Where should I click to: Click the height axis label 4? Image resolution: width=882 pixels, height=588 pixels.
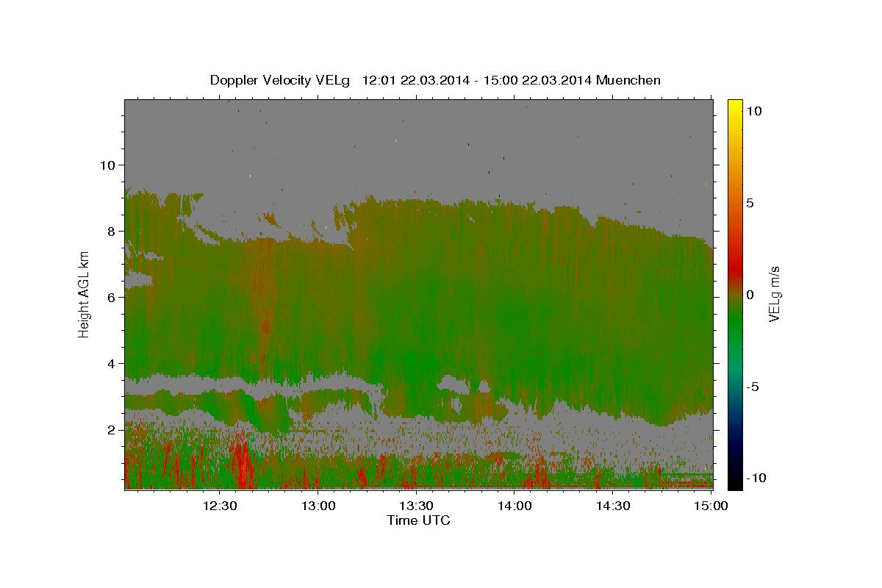[112, 364]
